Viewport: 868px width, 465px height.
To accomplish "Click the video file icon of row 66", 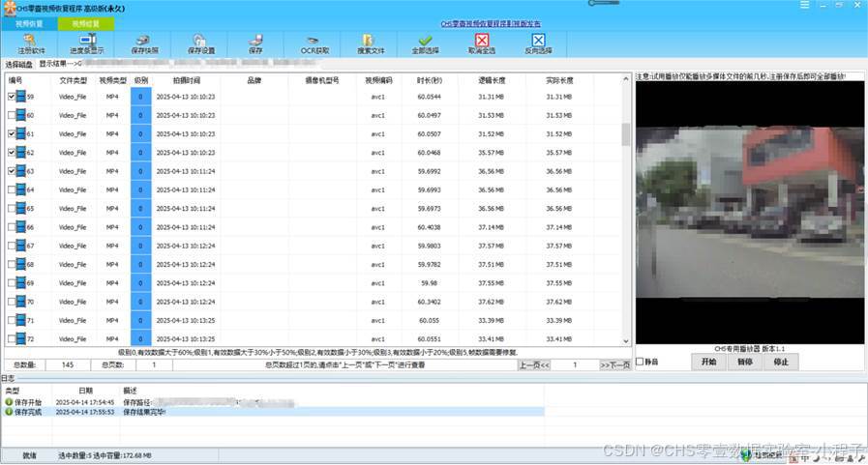I will (21, 227).
